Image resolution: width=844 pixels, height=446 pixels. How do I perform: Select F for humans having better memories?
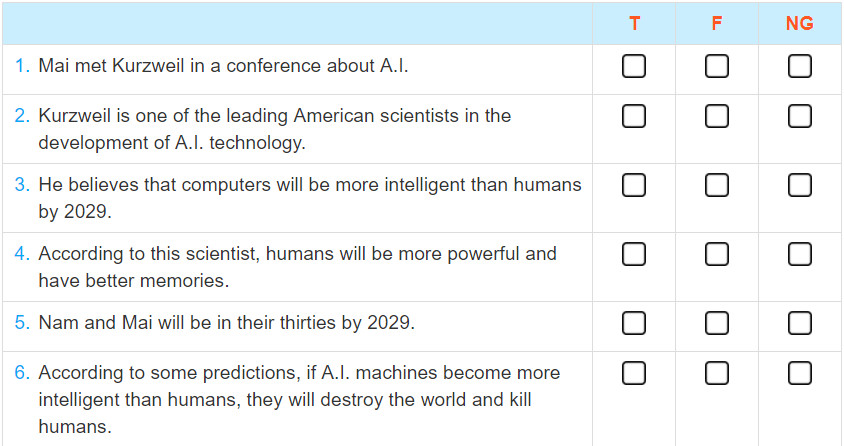click(x=716, y=254)
